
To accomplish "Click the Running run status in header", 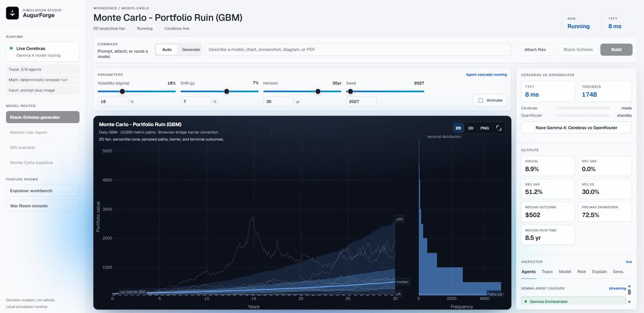I will pyautogui.click(x=578, y=26).
